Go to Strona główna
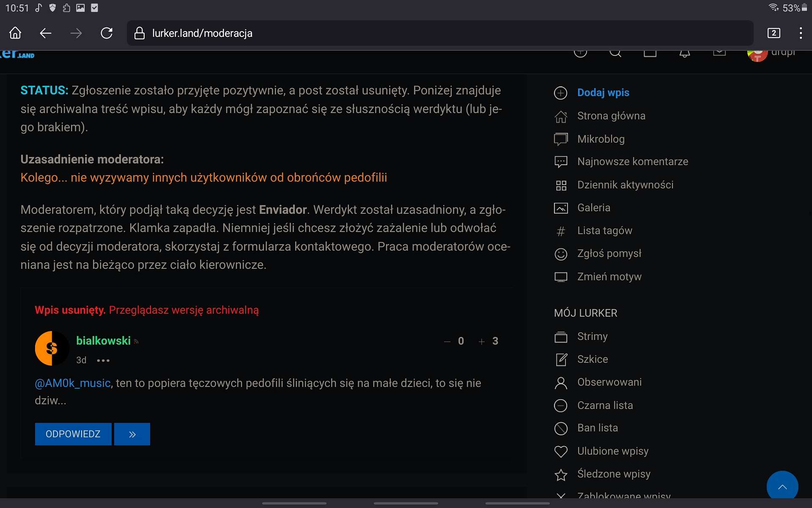The height and width of the screenshot is (508, 812). click(611, 116)
